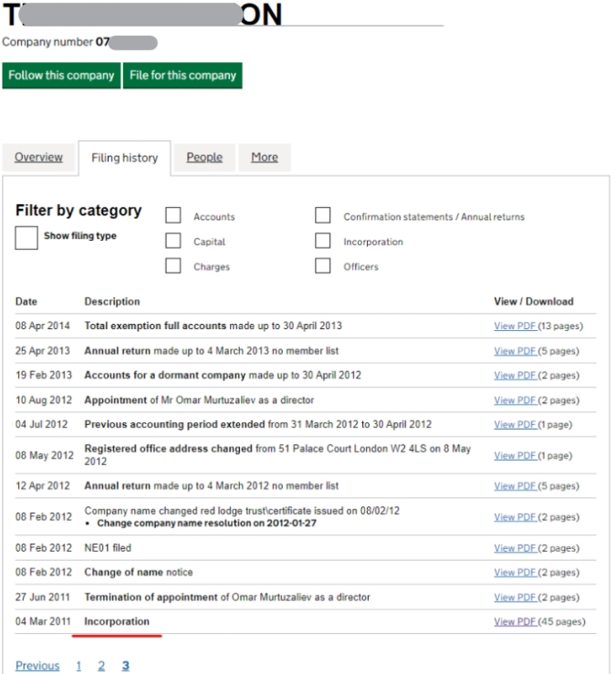Click the date 12 Apr 2012
This screenshot has height=674, width=616.
coord(43,486)
